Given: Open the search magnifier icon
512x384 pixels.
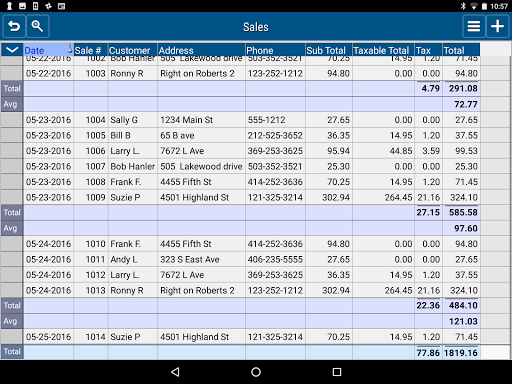Looking at the screenshot, I should pyautogui.click(x=37, y=26).
